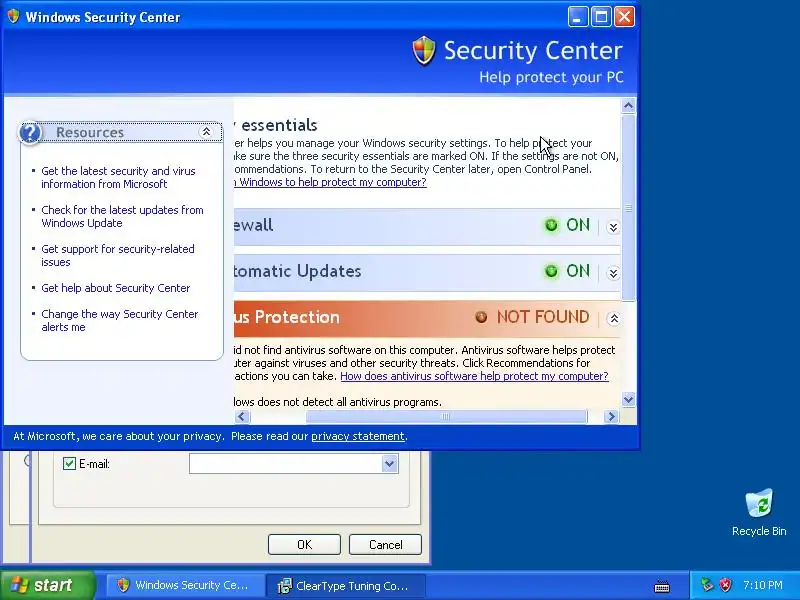The width and height of the screenshot is (800, 600).
Task: Toggle the E-mail checkbox
Action: (x=69, y=464)
